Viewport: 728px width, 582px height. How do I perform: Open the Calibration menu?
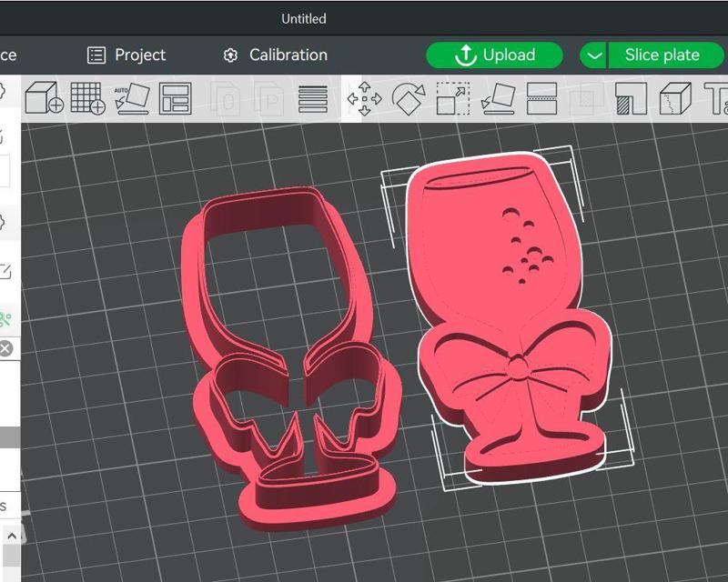tap(275, 55)
